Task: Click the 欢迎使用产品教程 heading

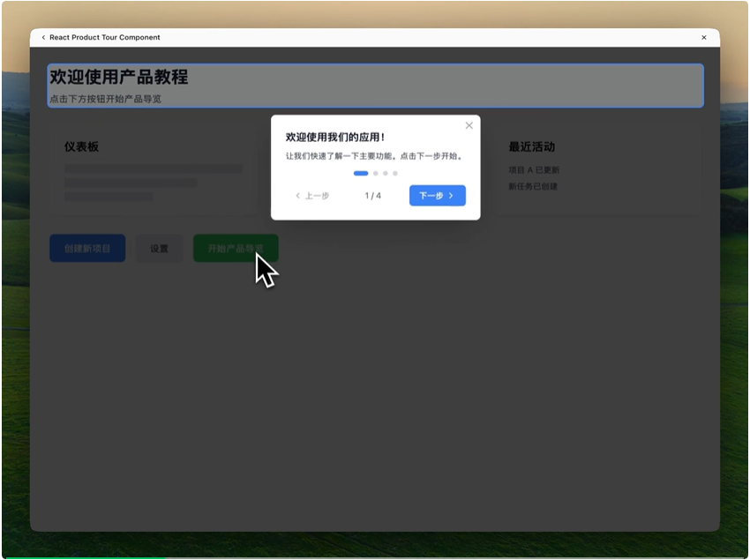Action: click(119, 77)
